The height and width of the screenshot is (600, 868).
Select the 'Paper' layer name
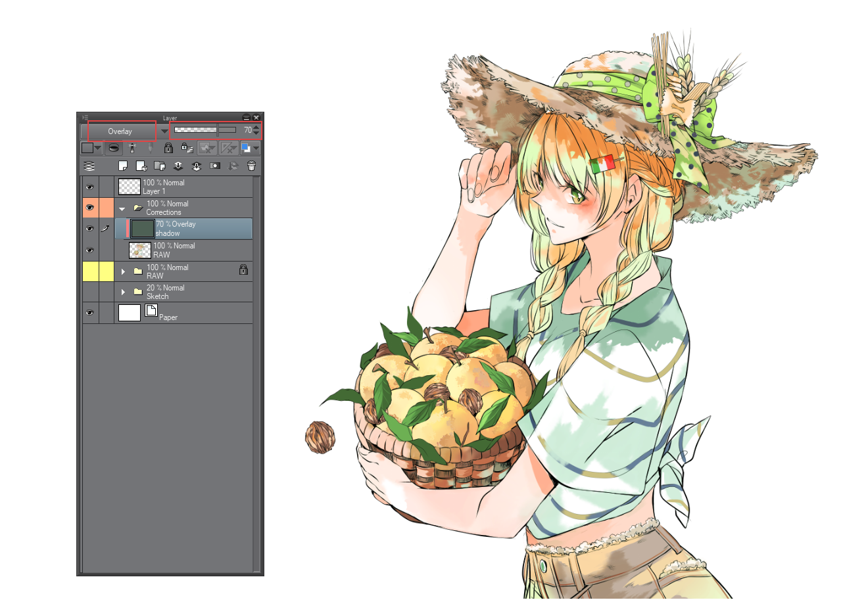click(x=168, y=317)
